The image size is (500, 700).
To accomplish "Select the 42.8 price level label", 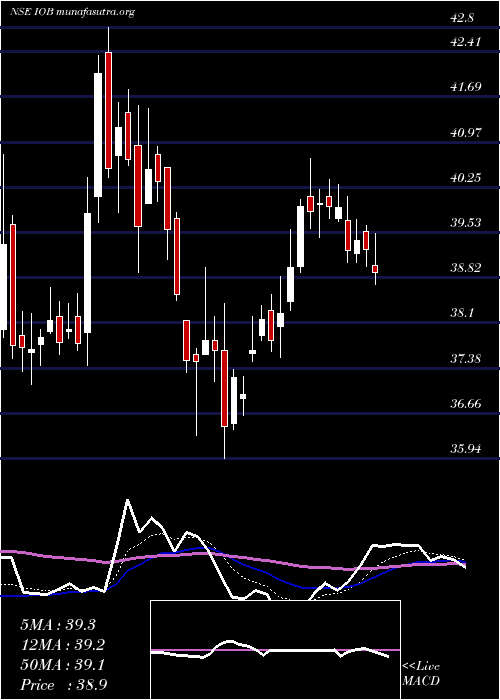I will coord(463,18).
